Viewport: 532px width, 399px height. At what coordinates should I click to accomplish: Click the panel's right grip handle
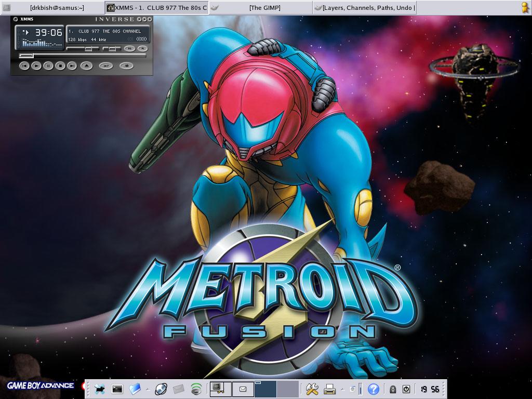[x=444, y=389]
